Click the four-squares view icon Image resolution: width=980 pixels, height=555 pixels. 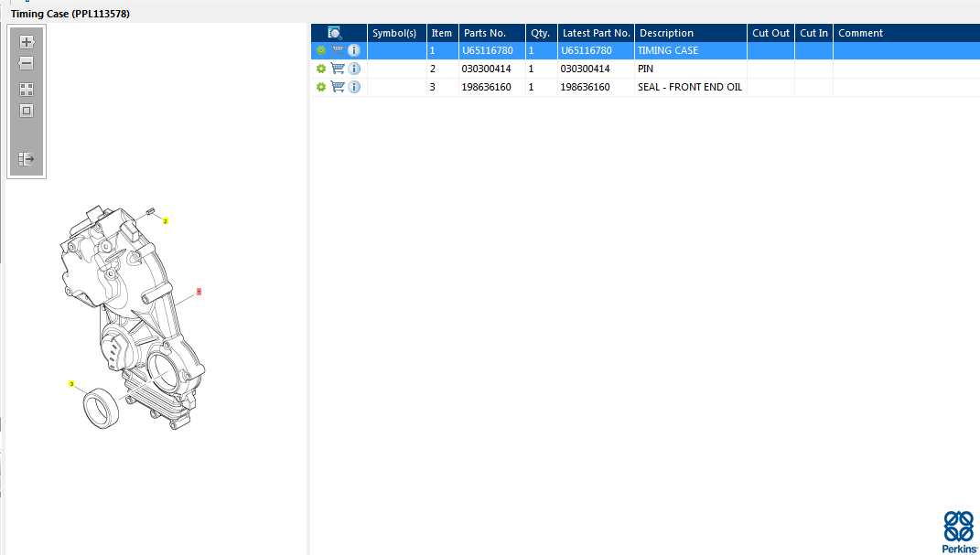coord(27,90)
